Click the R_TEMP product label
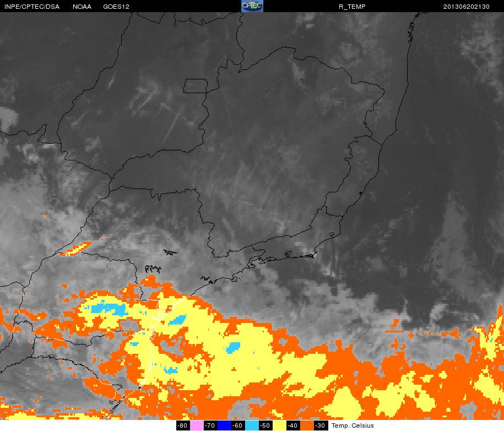 point(352,7)
